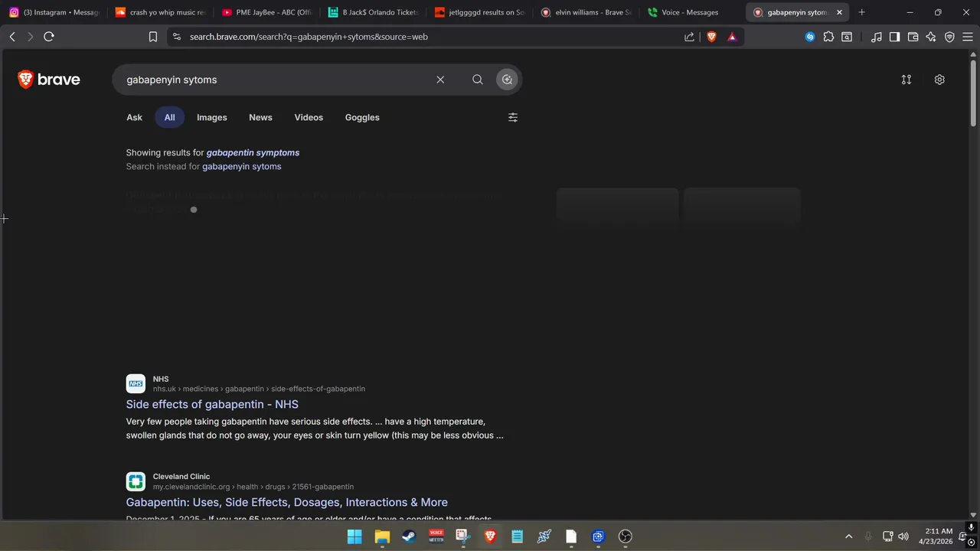Reload the page
Screen dimensions: 980x551
click(x=49, y=37)
